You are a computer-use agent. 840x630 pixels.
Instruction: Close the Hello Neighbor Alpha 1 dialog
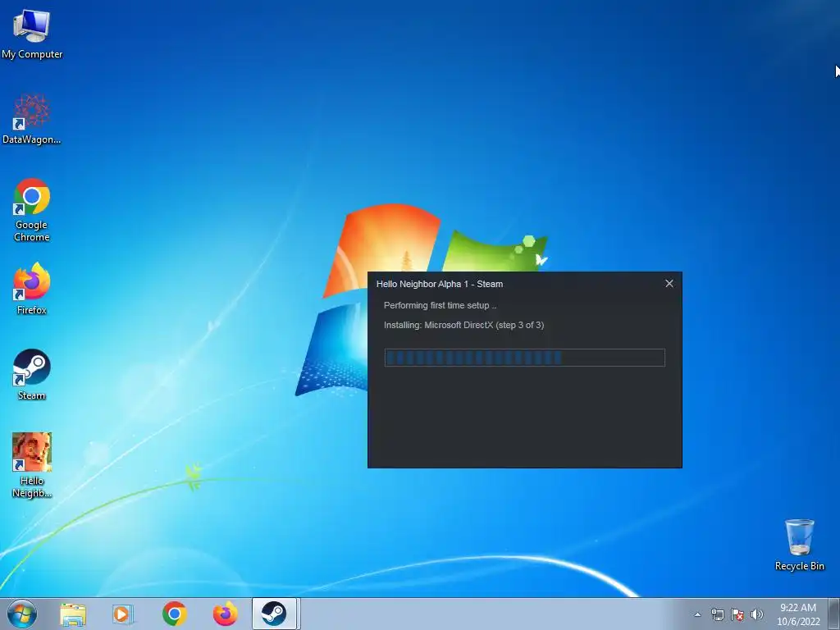click(669, 283)
